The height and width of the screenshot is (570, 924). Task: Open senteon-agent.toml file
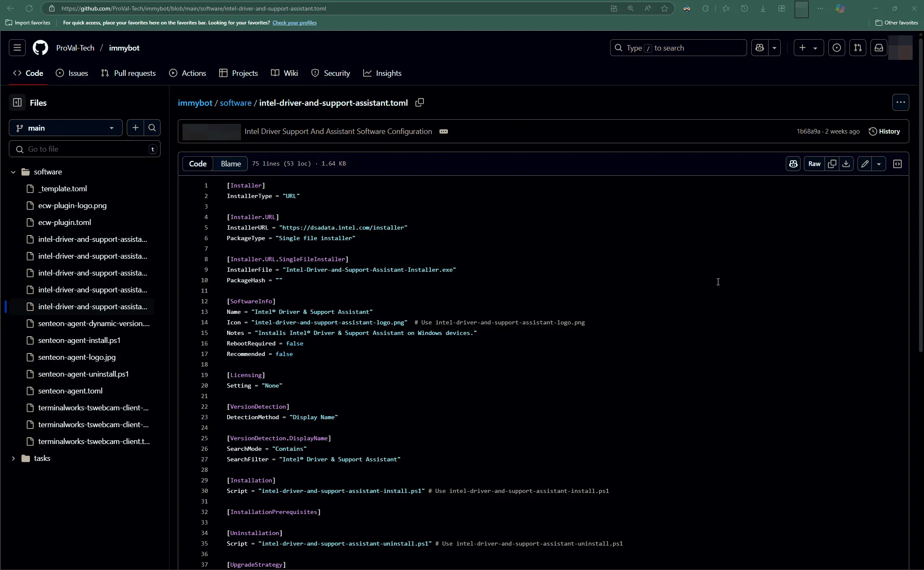pyautogui.click(x=70, y=391)
